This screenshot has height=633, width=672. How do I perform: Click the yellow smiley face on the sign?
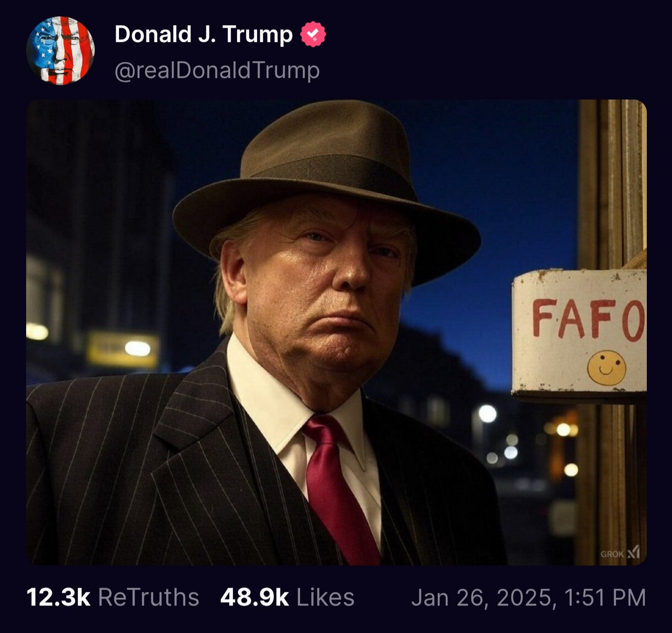coord(606,368)
